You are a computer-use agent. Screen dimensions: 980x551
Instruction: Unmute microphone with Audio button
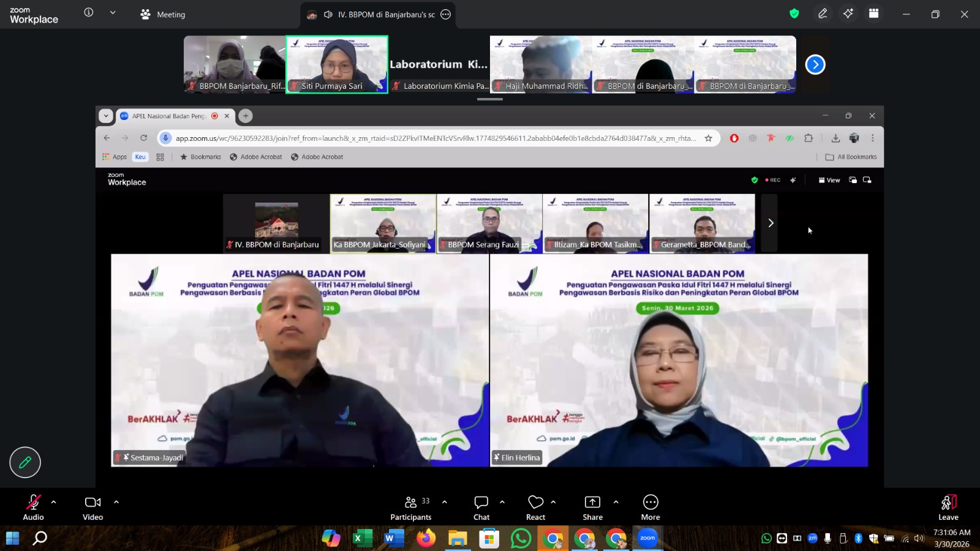click(33, 508)
